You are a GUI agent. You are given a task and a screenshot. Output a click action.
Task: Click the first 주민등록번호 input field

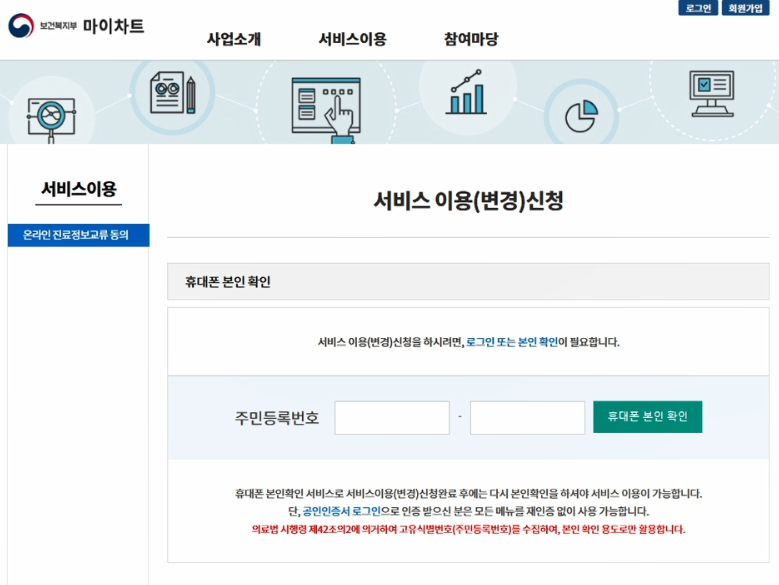click(392, 418)
